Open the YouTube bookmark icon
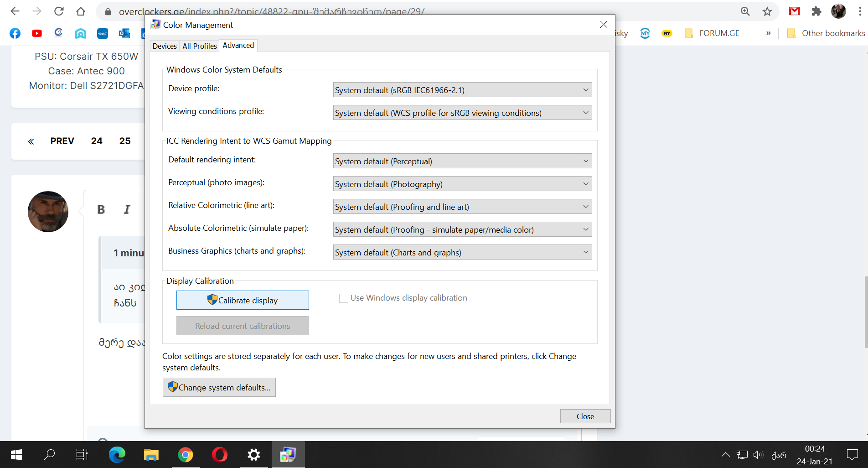This screenshot has height=468, width=868. pos(37,33)
